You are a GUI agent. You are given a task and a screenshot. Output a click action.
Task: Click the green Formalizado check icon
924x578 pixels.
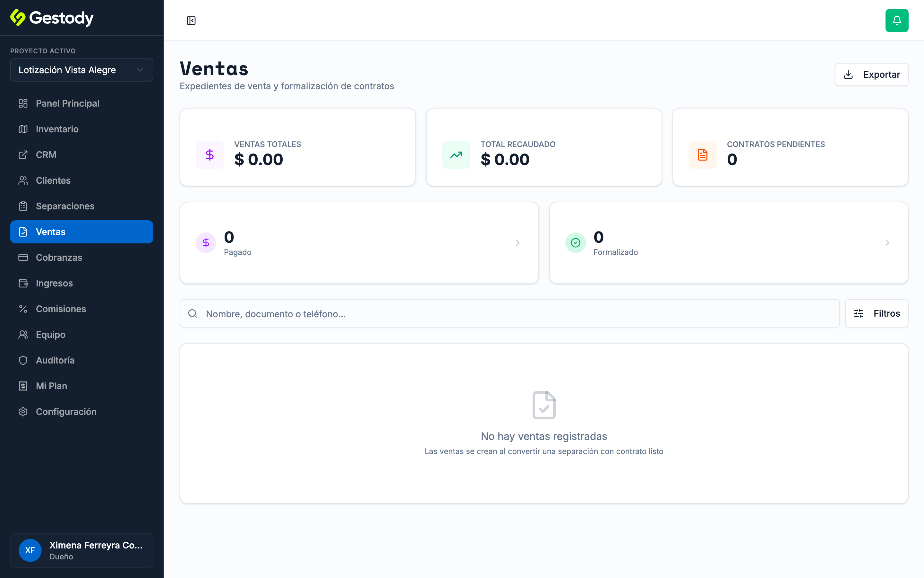click(x=575, y=243)
